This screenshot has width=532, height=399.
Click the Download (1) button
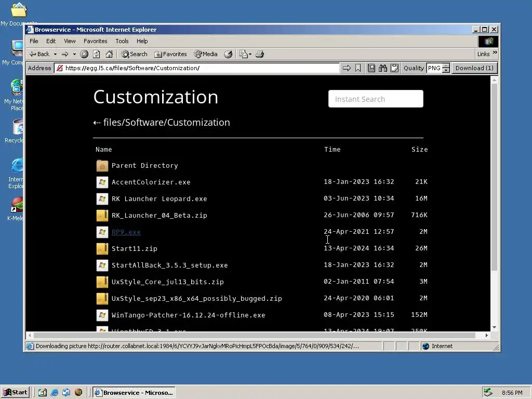[474, 68]
